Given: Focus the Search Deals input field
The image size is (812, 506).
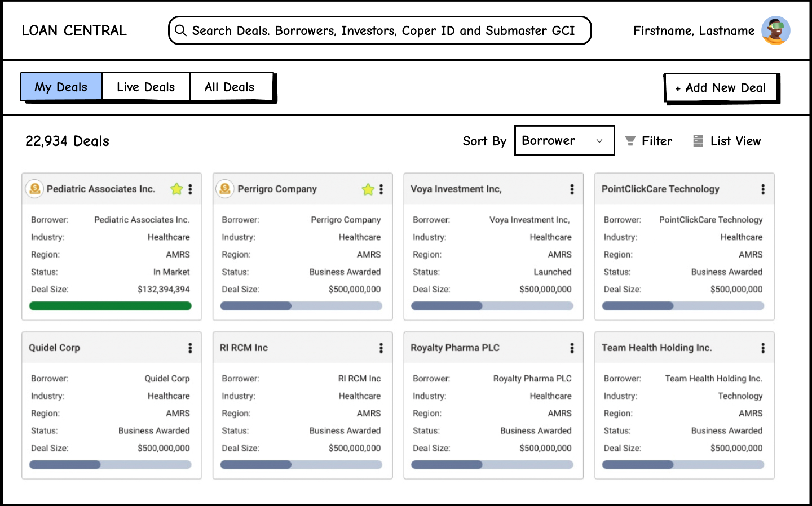Looking at the screenshot, I should (383, 30).
